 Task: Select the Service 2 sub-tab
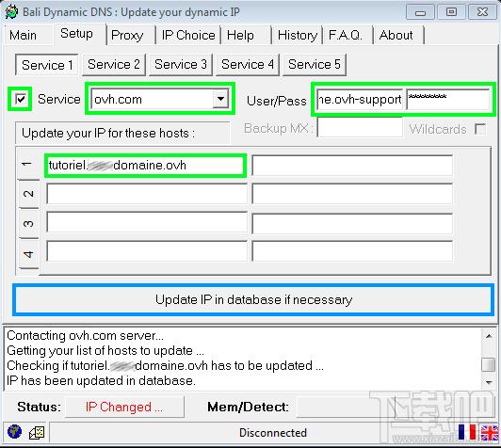coord(114,65)
